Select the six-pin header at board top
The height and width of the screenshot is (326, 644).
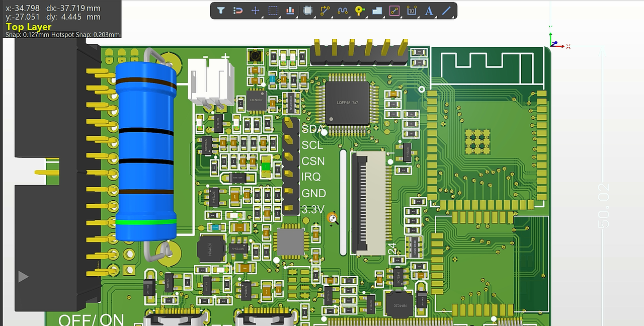(x=359, y=52)
